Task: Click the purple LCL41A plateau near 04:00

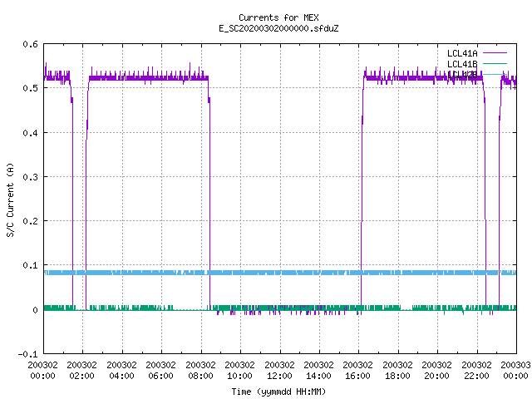Action: pyautogui.click(x=122, y=78)
